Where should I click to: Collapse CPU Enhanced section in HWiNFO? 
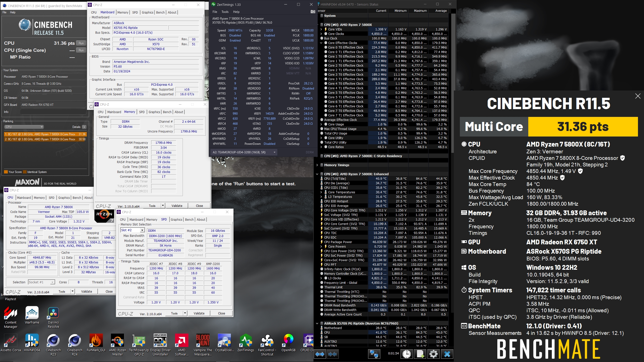coord(317,174)
